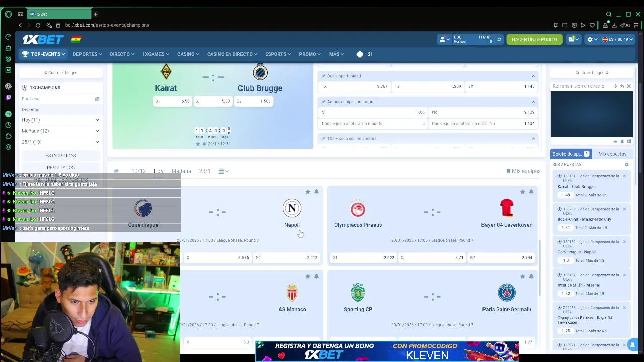This screenshot has width=644, height=362.
Task: Move the live broadcast window icon
Action: [x=615, y=86]
